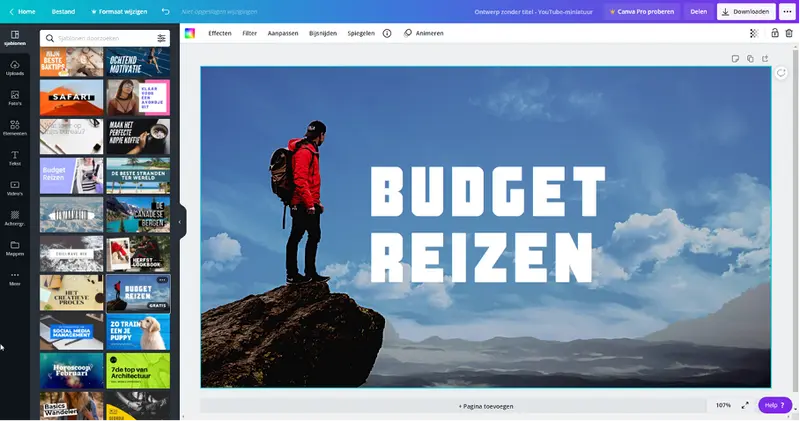
Task: Open the three-dots more menu top right
Action: point(787,11)
